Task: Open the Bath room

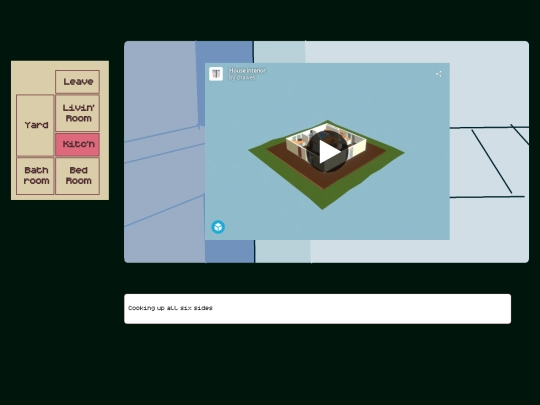Action: (x=35, y=176)
